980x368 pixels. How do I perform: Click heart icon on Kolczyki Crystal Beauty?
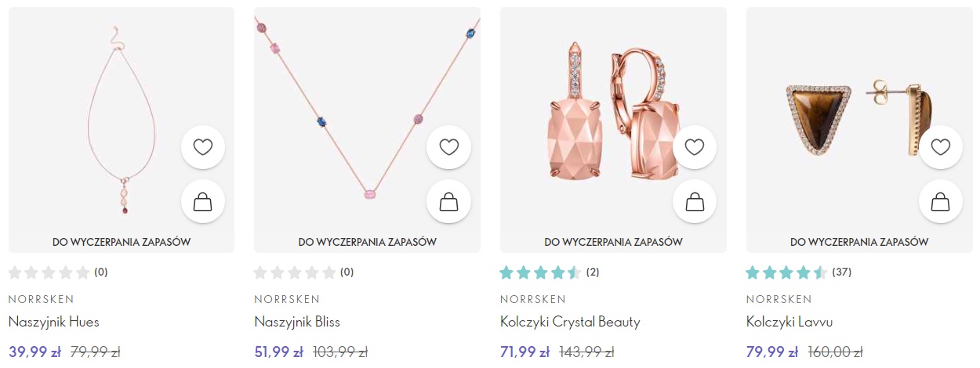click(695, 146)
